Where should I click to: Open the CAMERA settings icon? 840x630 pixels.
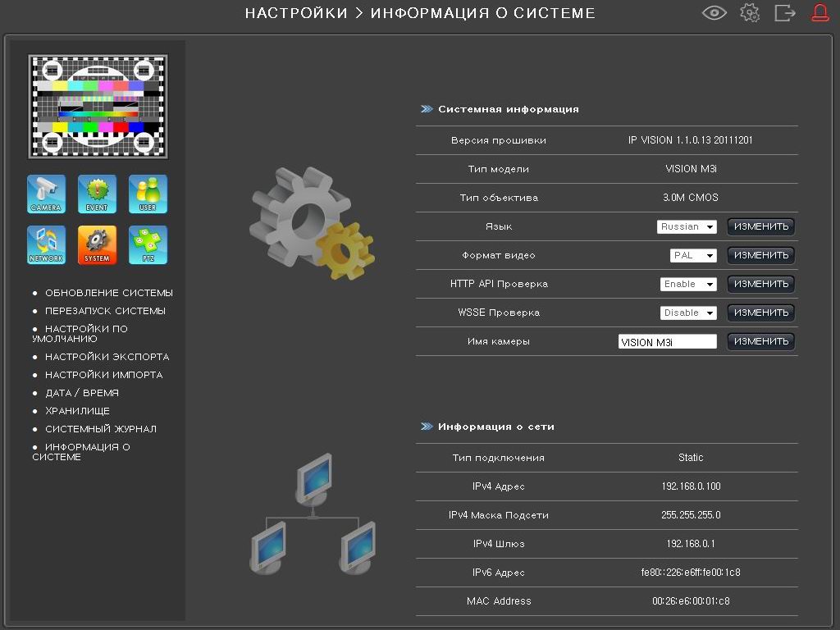pos(46,194)
